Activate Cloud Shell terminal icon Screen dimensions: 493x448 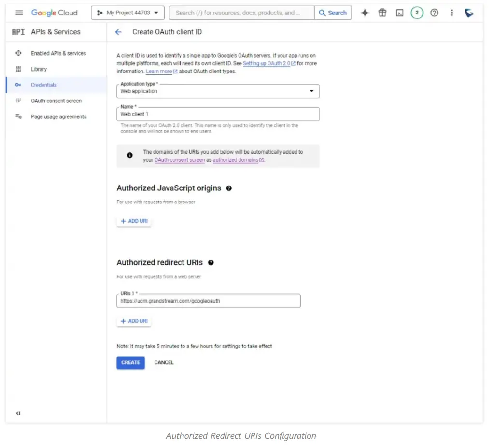[x=400, y=13]
